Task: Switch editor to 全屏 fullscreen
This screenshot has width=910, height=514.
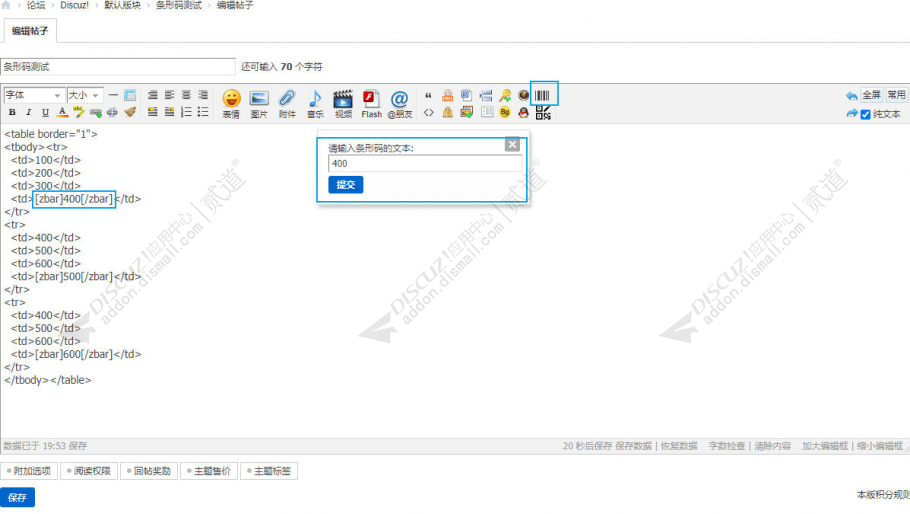Action: (871, 95)
